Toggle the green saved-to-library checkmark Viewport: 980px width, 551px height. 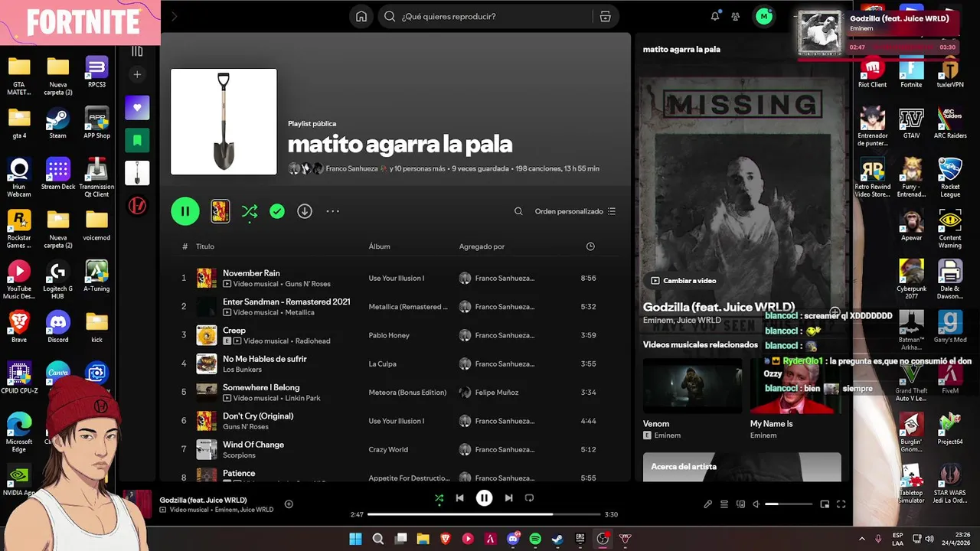pyautogui.click(x=277, y=211)
